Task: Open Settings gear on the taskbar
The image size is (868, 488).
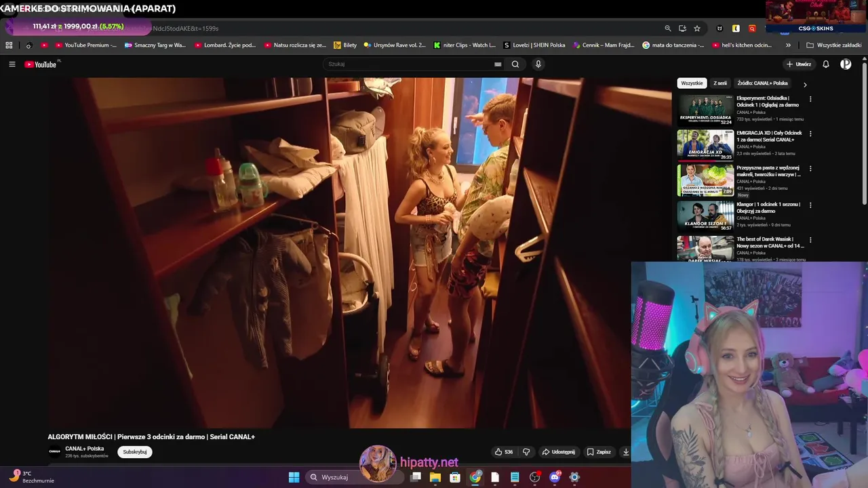Action: click(x=574, y=477)
